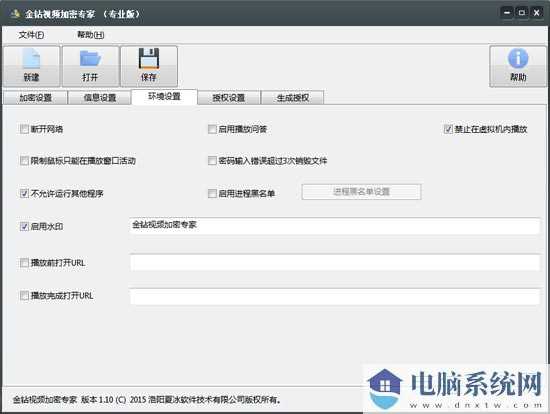Check 密码输入错误超过3次销毁文件

(212, 161)
